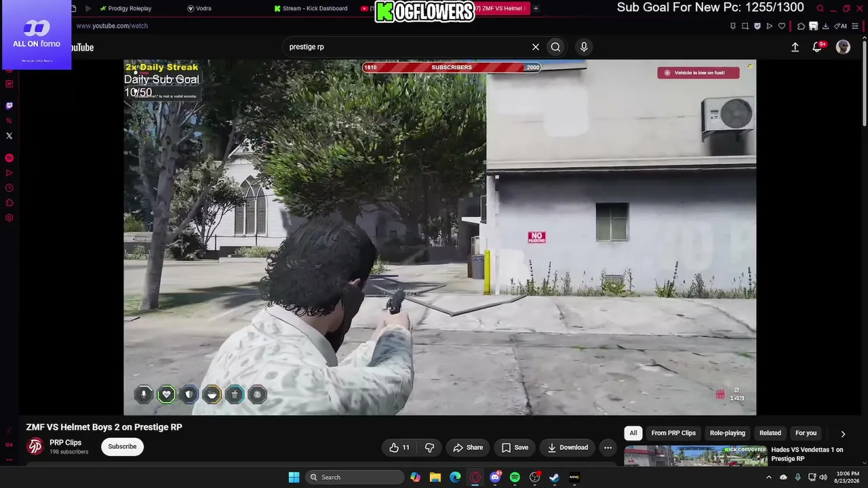Like the video with thumbs up
The image size is (868, 488).
[399, 447]
